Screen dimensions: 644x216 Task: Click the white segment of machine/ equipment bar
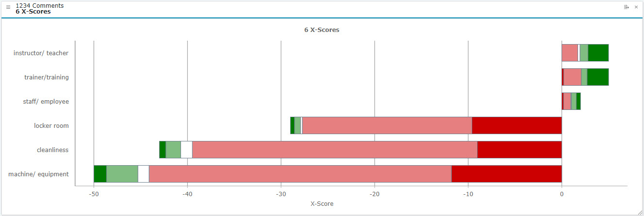tap(144, 174)
